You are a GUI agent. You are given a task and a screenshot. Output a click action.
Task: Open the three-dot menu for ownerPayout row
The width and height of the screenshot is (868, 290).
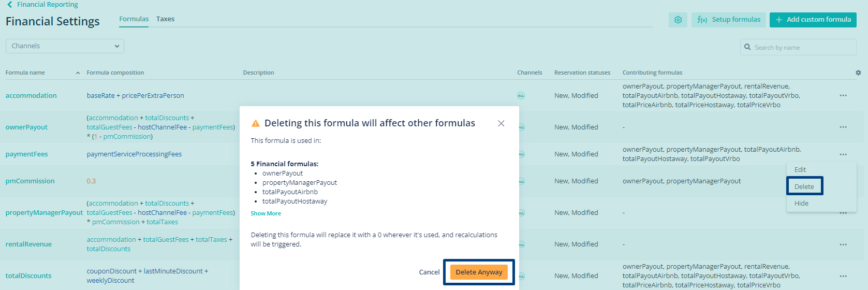point(843,127)
